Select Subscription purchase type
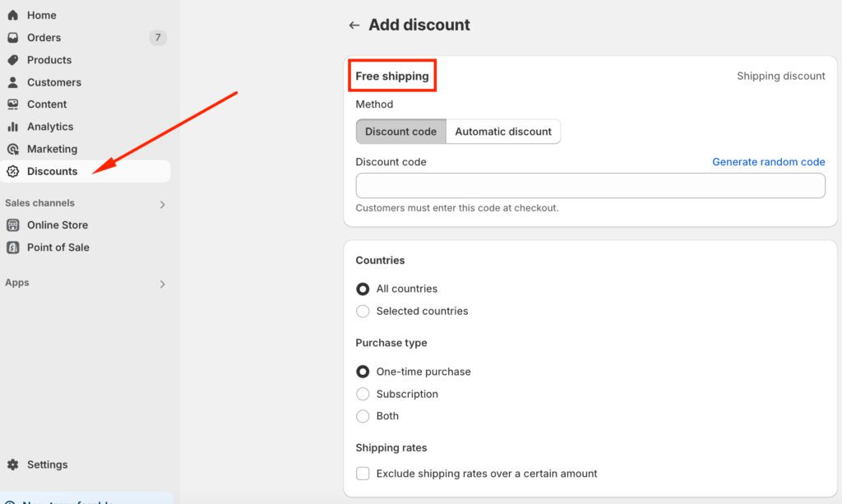Viewport: 842px width, 504px height. [363, 395]
